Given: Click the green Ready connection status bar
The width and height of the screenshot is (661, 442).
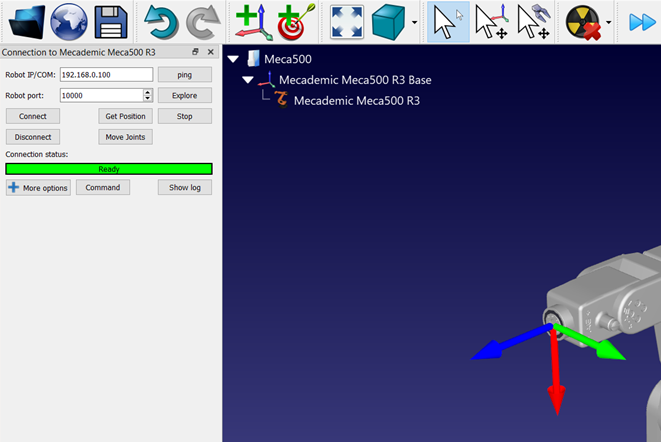Looking at the screenshot, I should point(109,169).
